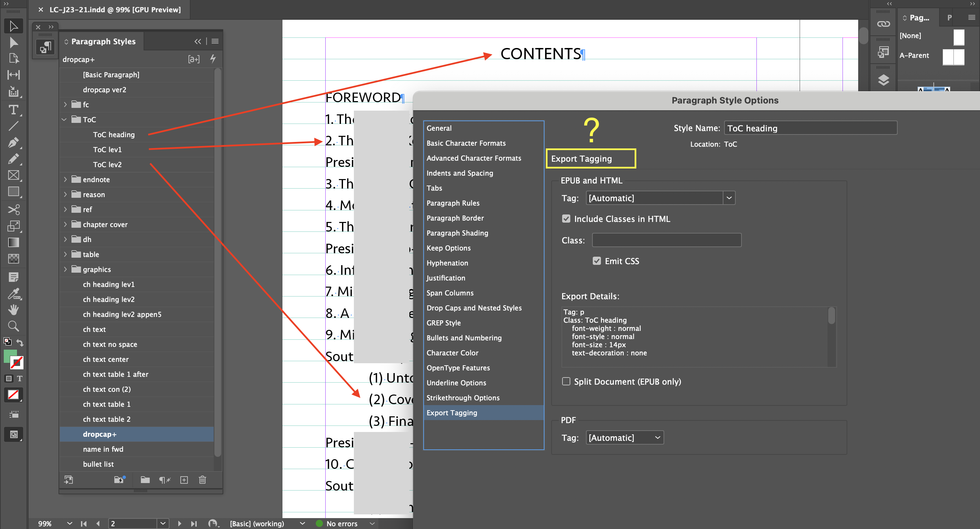Enable Split Document (EPUB only)
This screenshot has width=980, height=529.
point(566,381)
